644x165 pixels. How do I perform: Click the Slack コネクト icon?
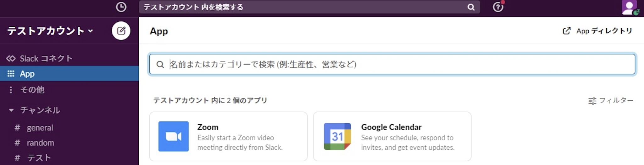[11, 58]
